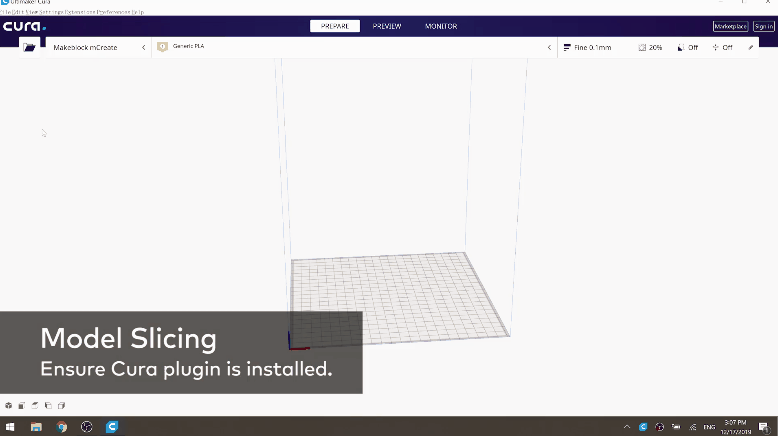Click the Cura logo

[x=24, y=26]
